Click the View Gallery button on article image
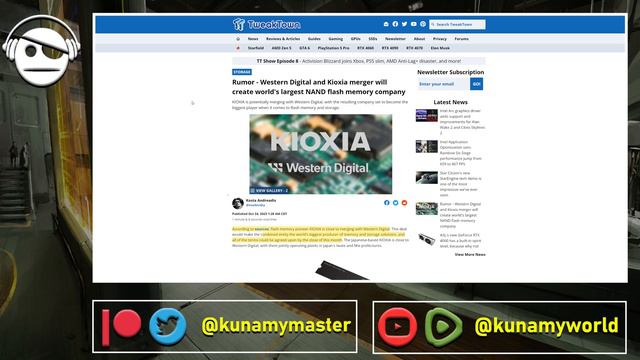 click(269, 191)
